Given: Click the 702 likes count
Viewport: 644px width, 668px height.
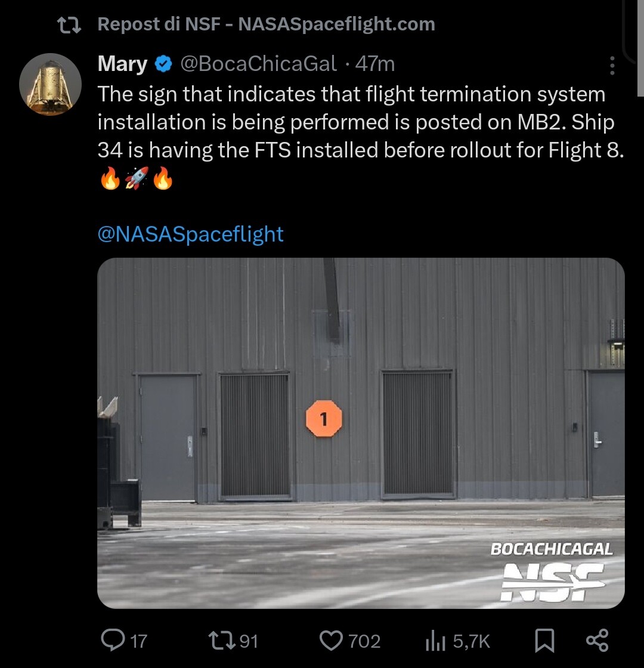Looking at the screenshot, I should pos(364,641).
